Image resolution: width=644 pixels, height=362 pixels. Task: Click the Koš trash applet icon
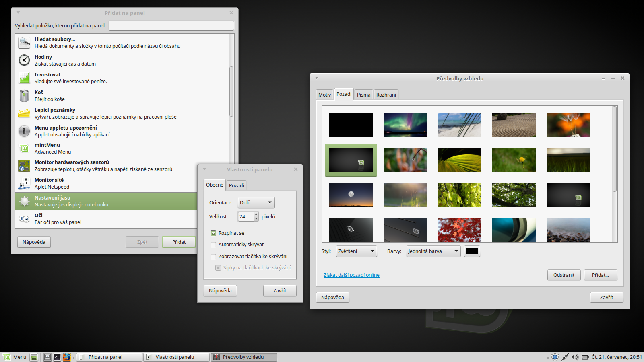click(24, 95)
